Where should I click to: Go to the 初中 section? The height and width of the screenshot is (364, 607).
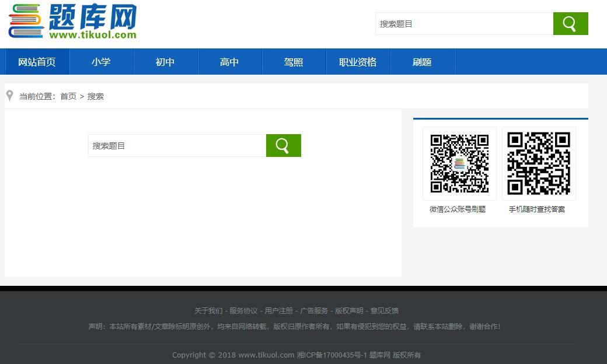point(165,62)
